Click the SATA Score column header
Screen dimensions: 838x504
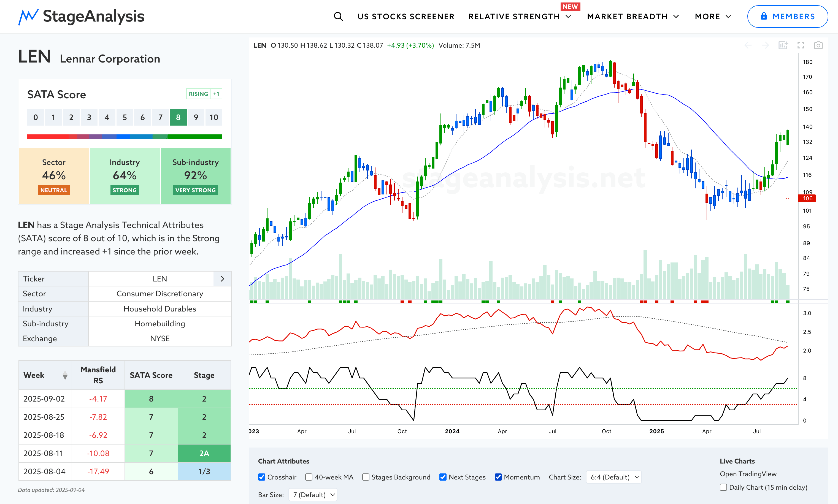coord(151,375)
